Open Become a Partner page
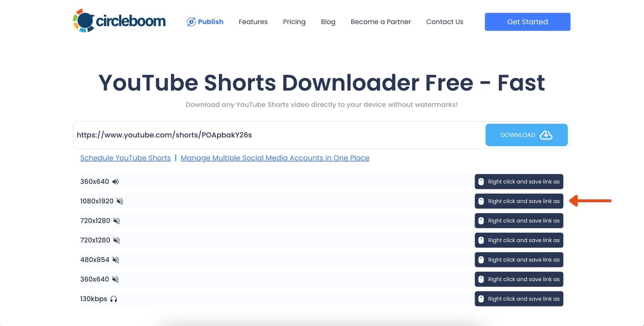The width and height of the screenshot is (644, 326). 381,22
